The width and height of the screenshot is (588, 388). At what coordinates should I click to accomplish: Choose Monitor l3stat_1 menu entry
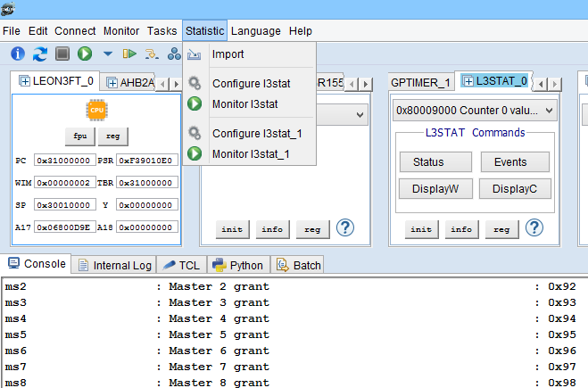(x=250, y=153)
